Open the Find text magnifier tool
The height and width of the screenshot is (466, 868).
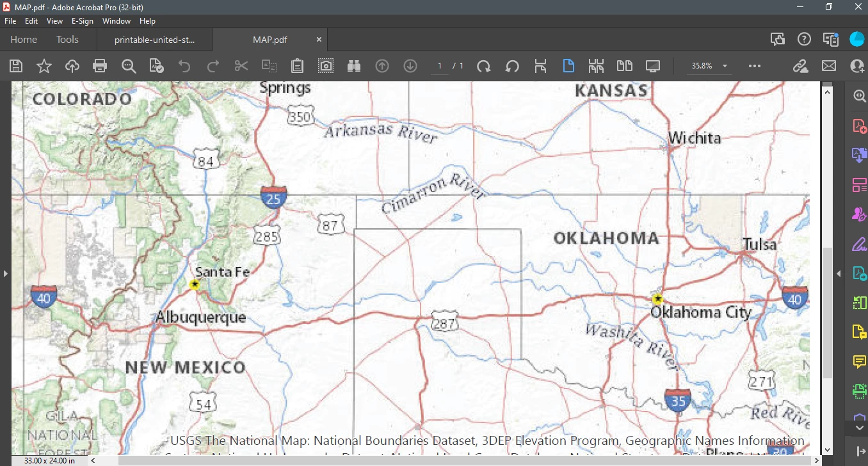129,66
